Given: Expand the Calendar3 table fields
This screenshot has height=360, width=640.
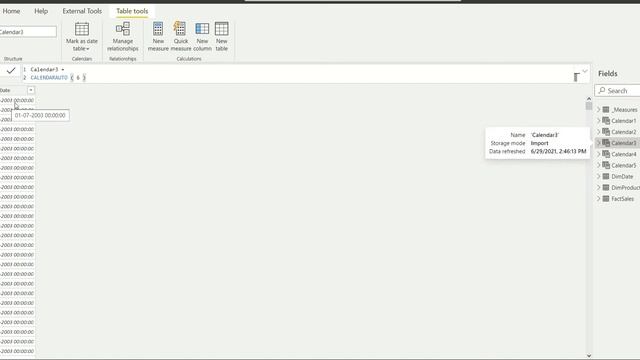Looking at the screenshot, I should tap(598, 143).
